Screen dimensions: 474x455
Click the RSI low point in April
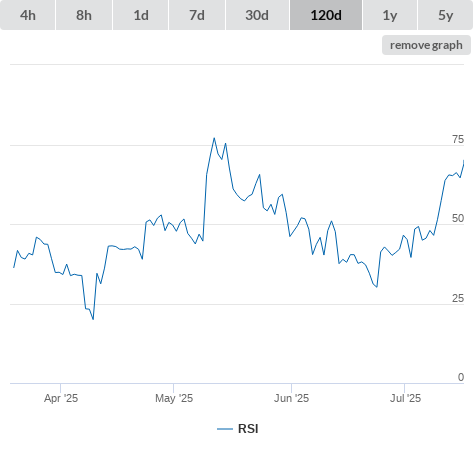click(x=93, y=319)
